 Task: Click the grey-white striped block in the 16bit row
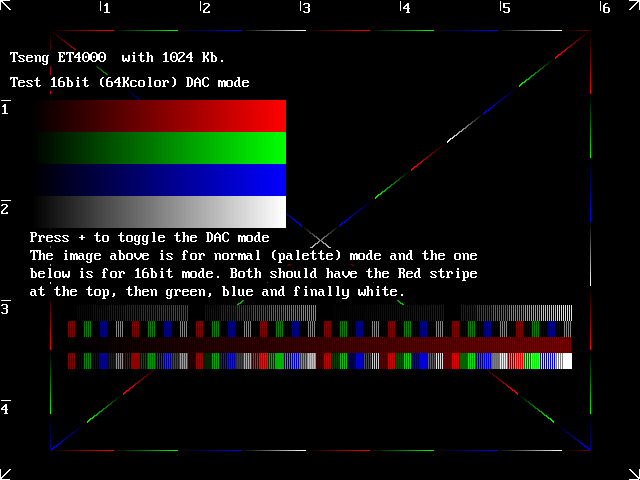point(516,313)
